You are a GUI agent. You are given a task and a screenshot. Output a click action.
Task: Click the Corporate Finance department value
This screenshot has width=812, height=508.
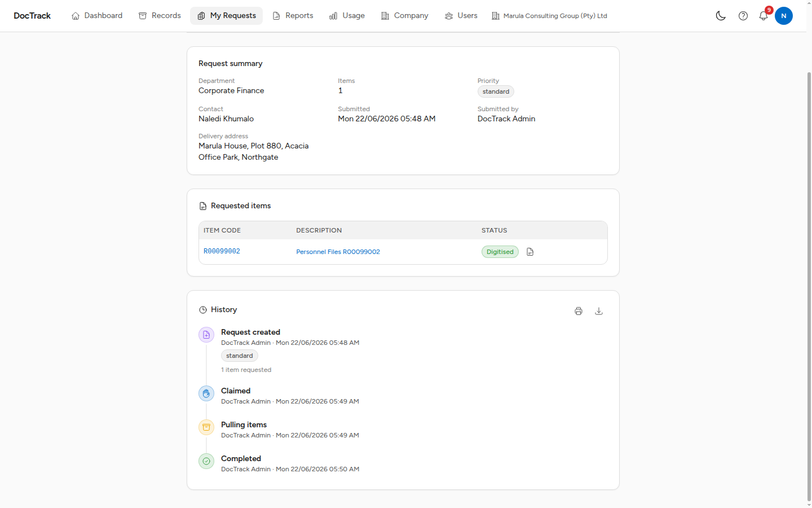pyautogui.click(x=231, y=90)
